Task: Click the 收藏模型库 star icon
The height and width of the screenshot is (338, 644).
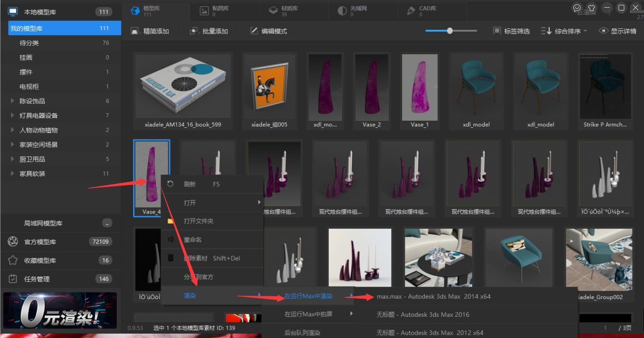Action: click(x=13, y=260)
